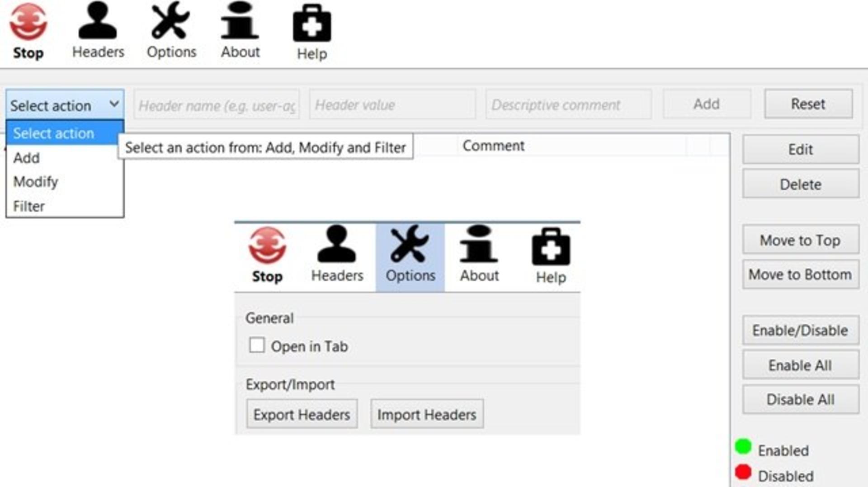Open About icon in the inset Options panel

pyautogui.click(x=479, y=244)
